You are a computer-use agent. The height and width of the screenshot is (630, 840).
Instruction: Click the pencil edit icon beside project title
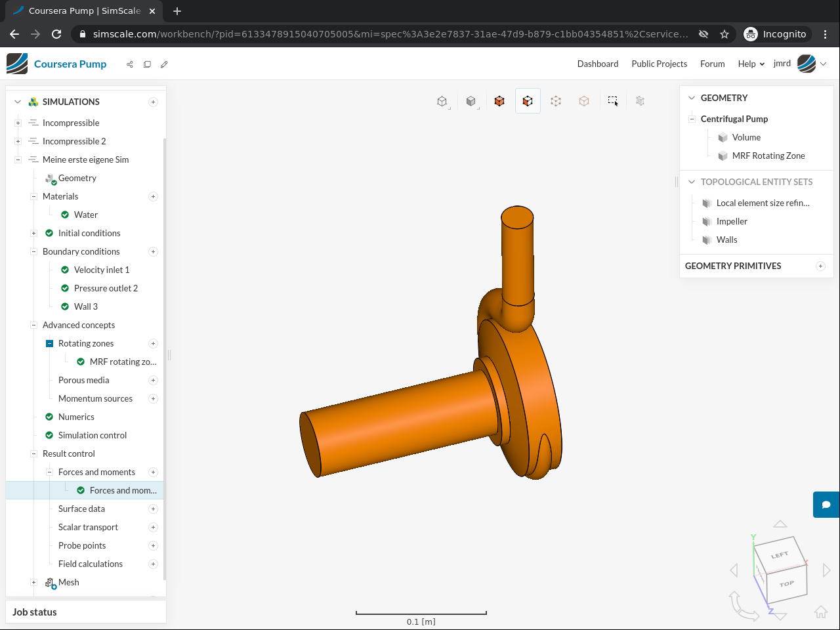(164, 64)
